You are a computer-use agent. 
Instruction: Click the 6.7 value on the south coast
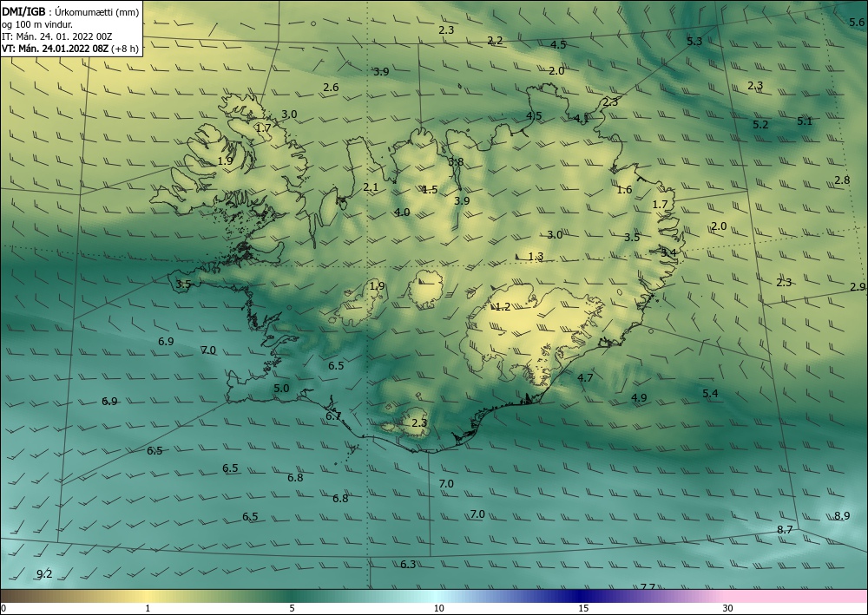[x=333, y=416]
